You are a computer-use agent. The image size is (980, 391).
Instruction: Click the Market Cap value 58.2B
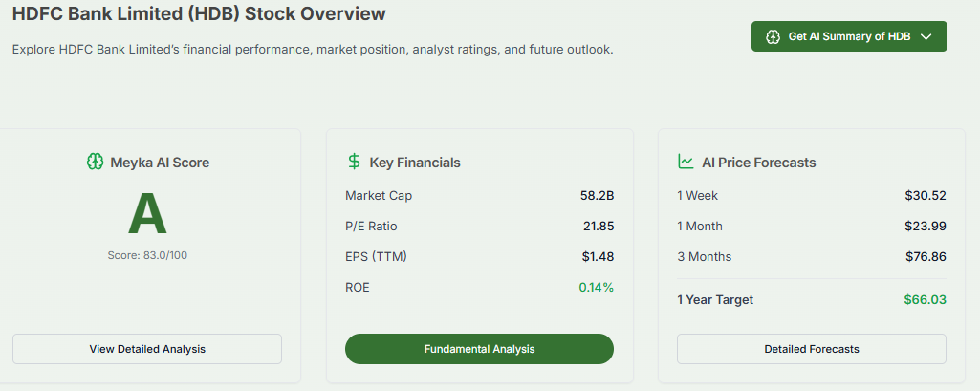(597, 196)
